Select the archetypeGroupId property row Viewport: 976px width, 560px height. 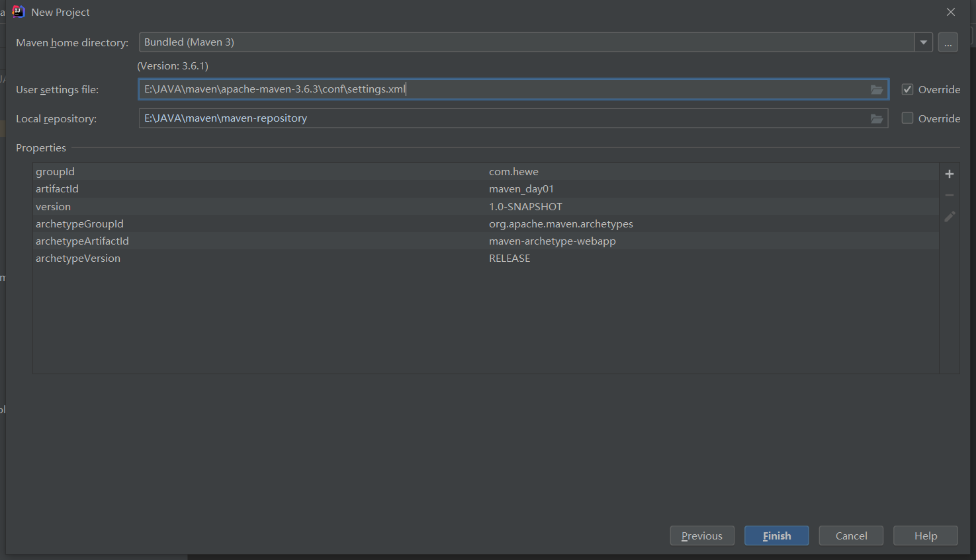pyautogui.click(x=486, y=223)
